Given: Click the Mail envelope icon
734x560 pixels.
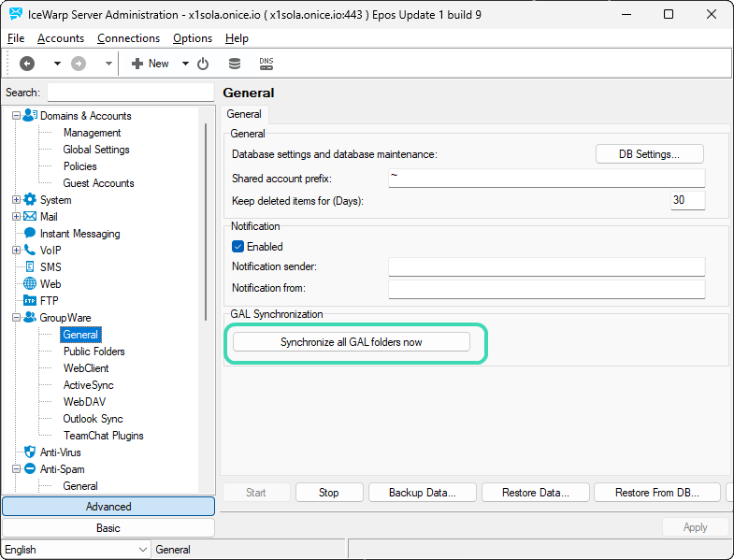Looking at the screenshot, I should coord(30,216).
